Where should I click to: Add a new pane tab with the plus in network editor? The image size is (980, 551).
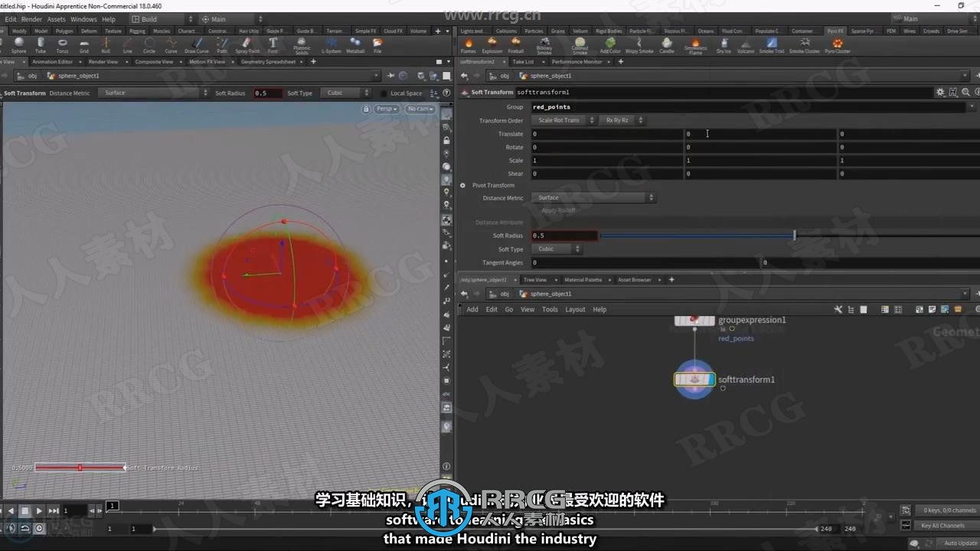(671, 280)
